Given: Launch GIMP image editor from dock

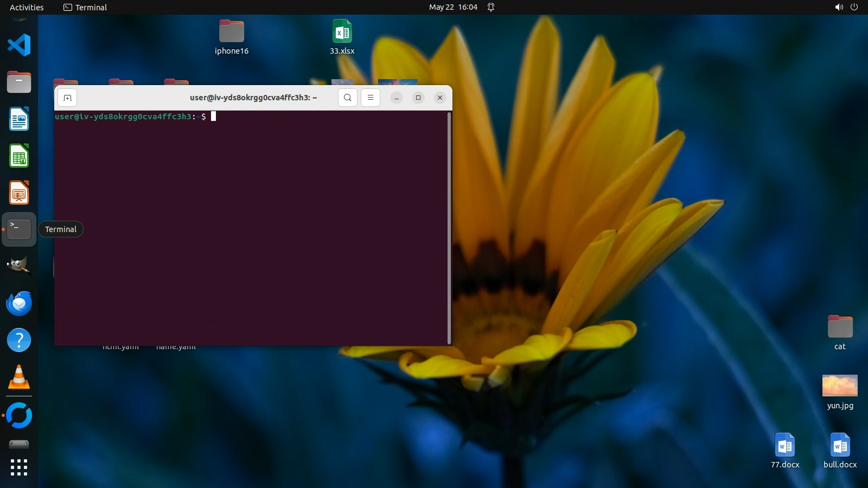Looking at the screenshot, I should point(19,266).
